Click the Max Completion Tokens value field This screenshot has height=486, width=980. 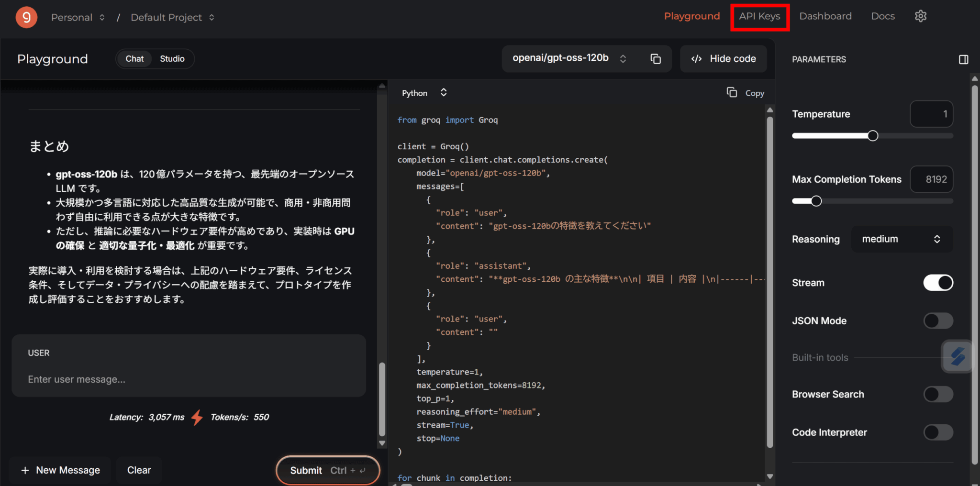click(931, 179)
